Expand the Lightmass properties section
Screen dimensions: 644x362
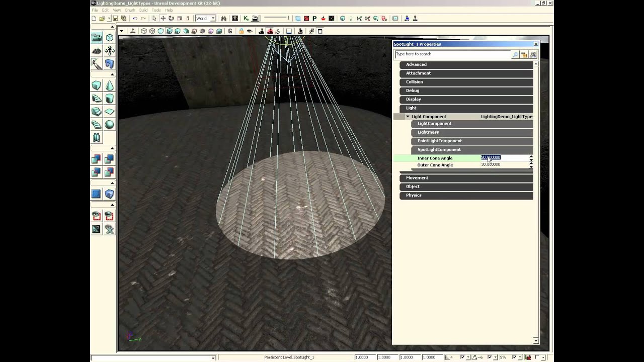click(x=472, y=132)
